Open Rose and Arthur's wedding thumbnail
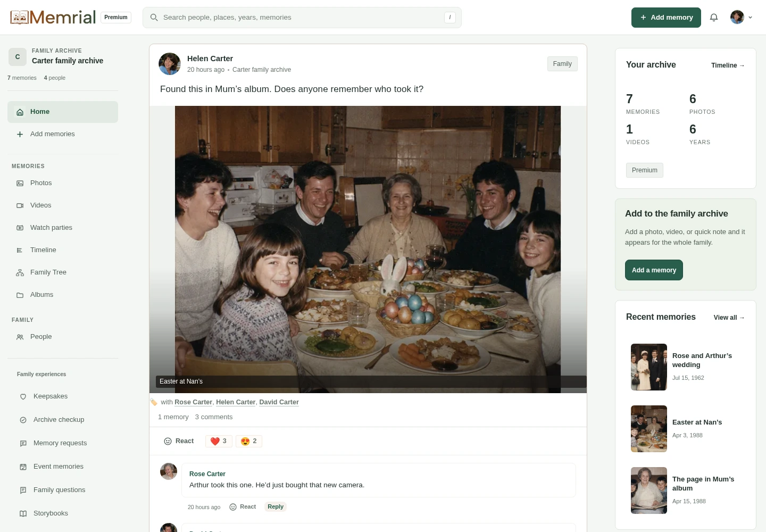The height and width of the screenshot is (532, 766). [649, 367]
